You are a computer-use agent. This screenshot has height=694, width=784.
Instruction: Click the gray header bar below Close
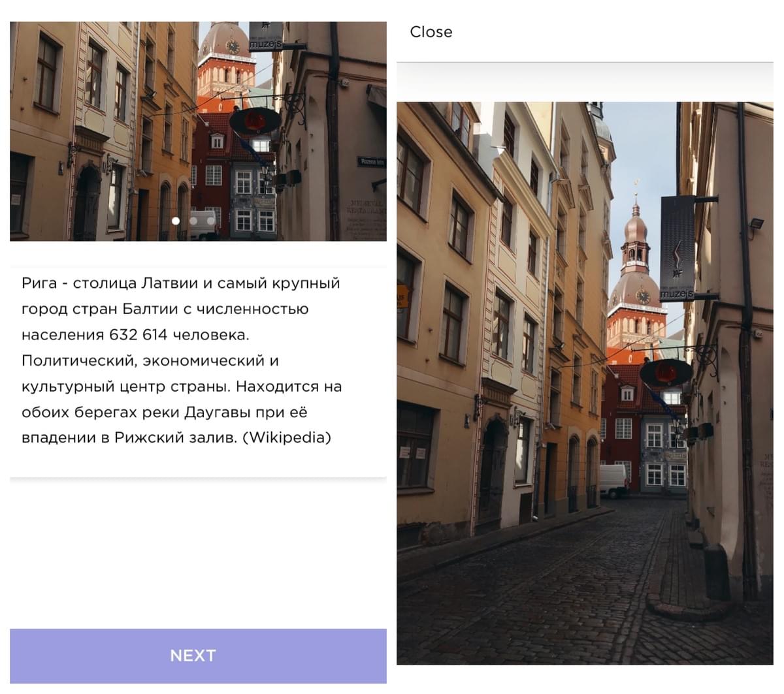pyautogui.click(x=585, y=82)
